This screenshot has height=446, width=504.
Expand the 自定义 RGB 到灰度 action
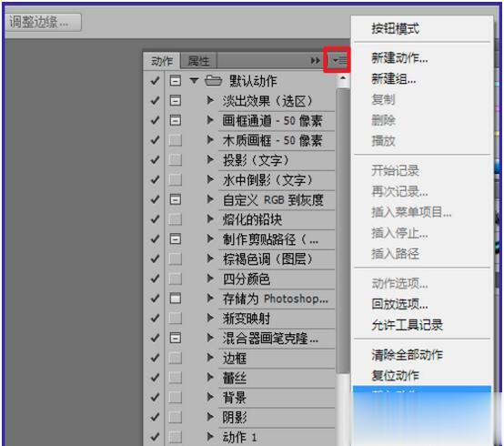click(210, 199)
